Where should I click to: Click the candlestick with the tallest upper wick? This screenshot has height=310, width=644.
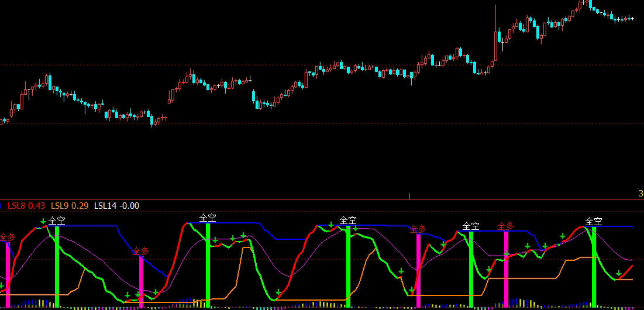click(495, 33)
